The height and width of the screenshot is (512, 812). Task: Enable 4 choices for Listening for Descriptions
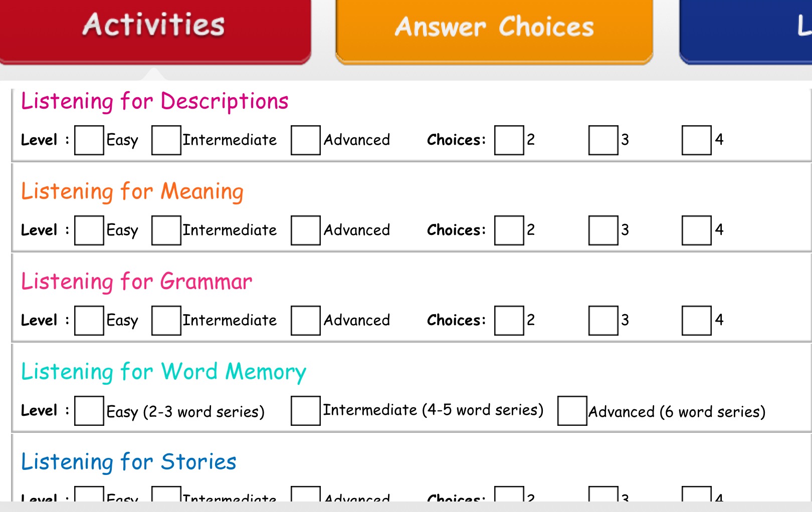[x=697, y=140]
